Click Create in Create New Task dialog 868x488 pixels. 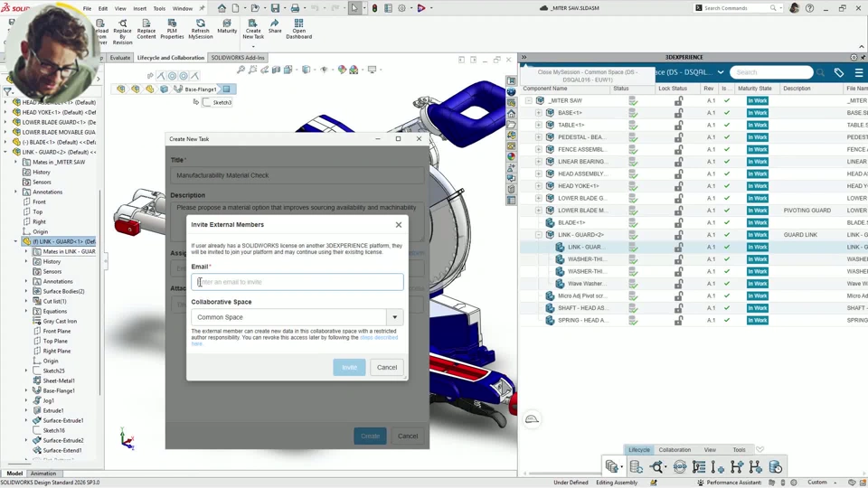click(371, 436)
